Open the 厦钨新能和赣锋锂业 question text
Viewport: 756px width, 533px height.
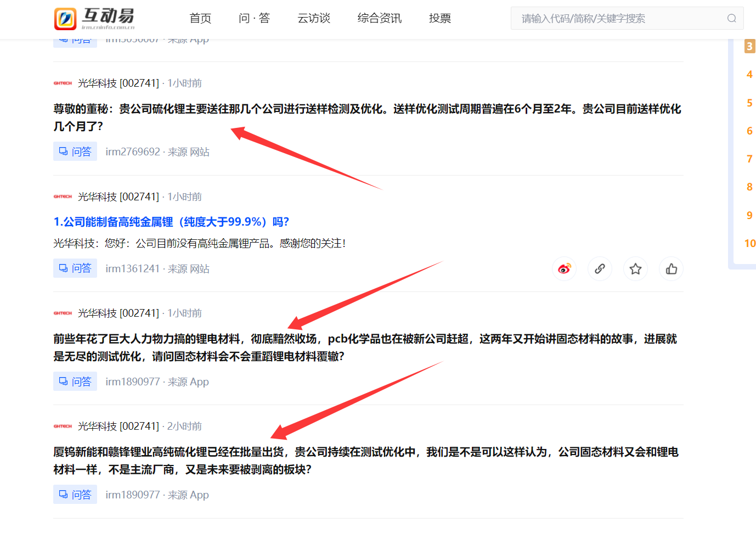click(366, 461)
